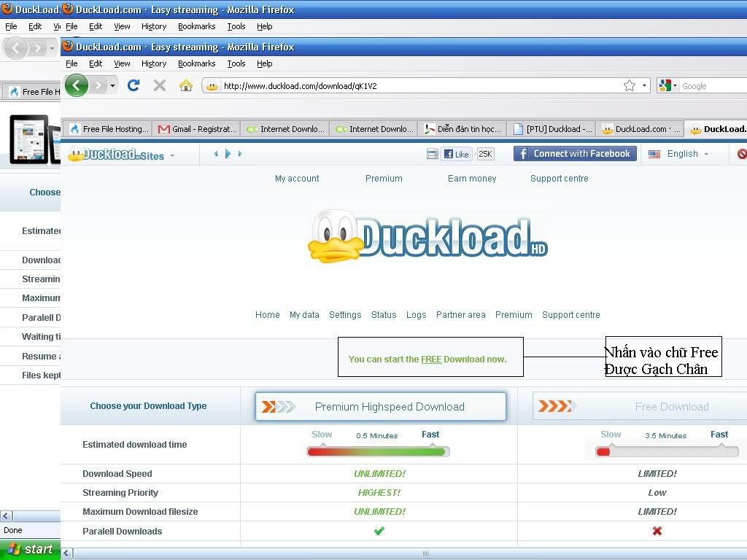747x560 pixels.
Task: Click Connect with Facebook button
Action: pos(575,153)
